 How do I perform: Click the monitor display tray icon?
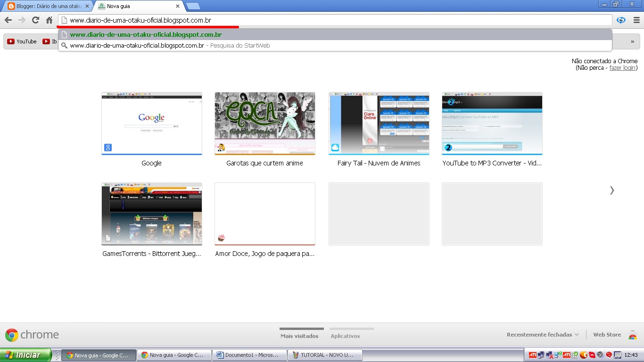[618, 355]
